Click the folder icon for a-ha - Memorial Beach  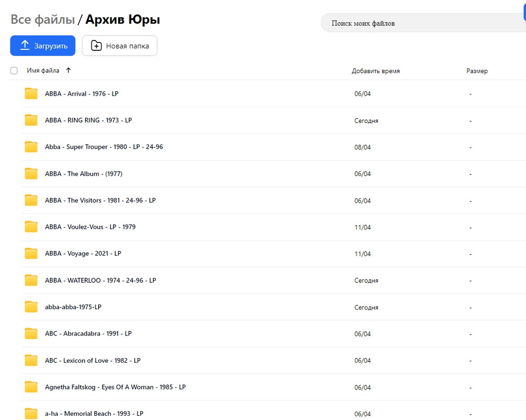click(31, 414)
